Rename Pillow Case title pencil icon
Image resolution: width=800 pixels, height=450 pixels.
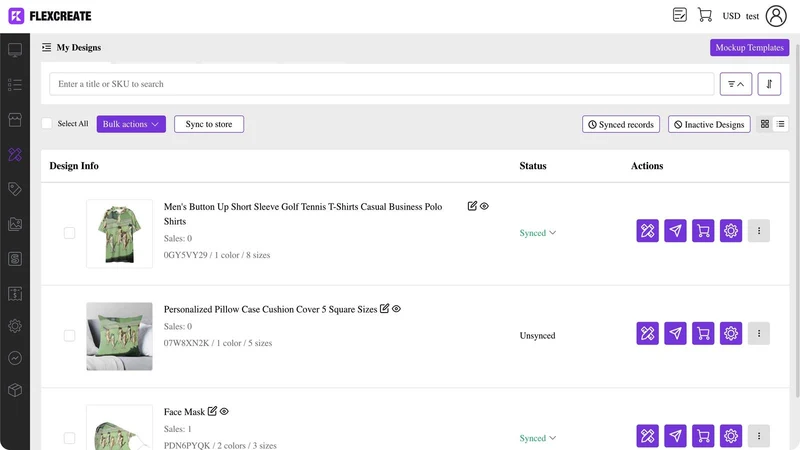384,308
